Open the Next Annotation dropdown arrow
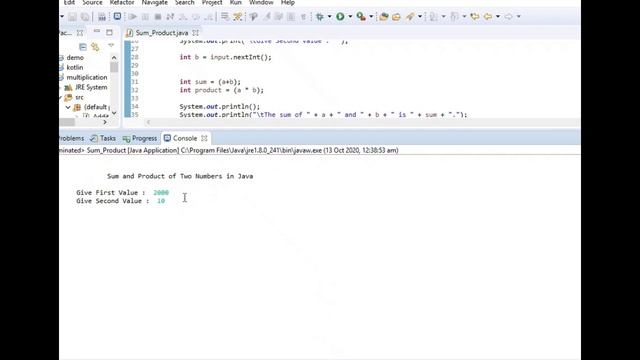Screen dimensions: 640x360 click(443, 17)
